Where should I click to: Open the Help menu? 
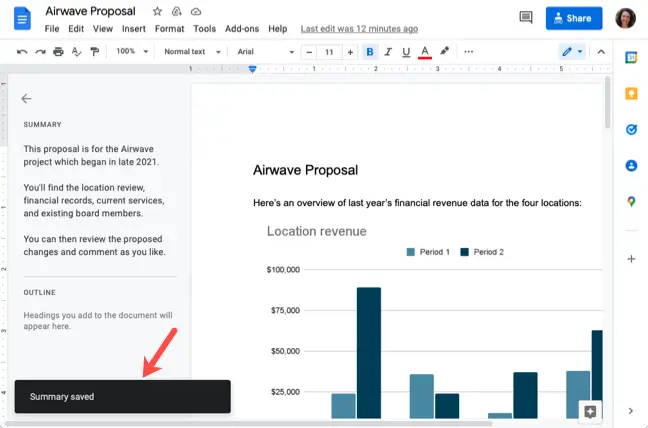[x=277, y=29]
